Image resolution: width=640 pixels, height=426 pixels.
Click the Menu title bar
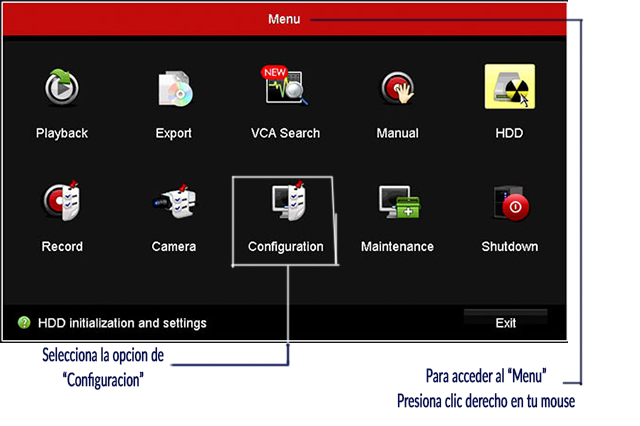284,19
